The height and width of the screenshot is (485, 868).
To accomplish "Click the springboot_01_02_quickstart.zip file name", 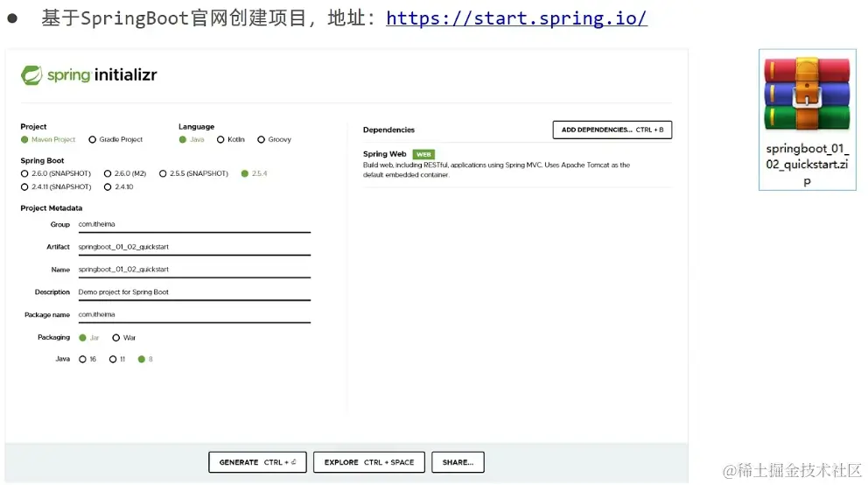I will (807, 165).
